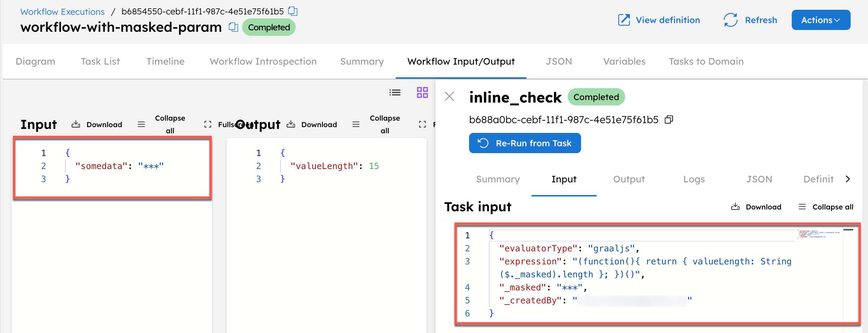This screenshot has width=868, height=333.
Task: Collapse all in workflow Input panel
Action: (x=162, y=125)
